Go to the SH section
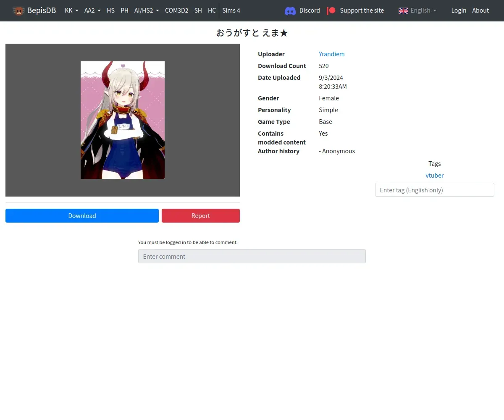The height and width of the screenshot is (420, 504). pyautogui.click(x=198, y=10)
